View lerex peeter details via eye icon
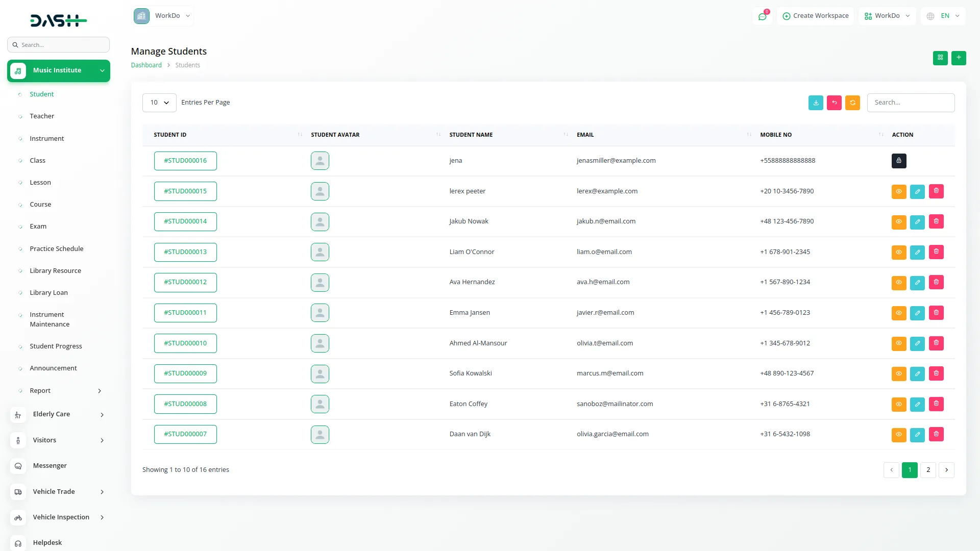This screenshot has height=551, width=980. pyautogui.click(x=898, y=191)
